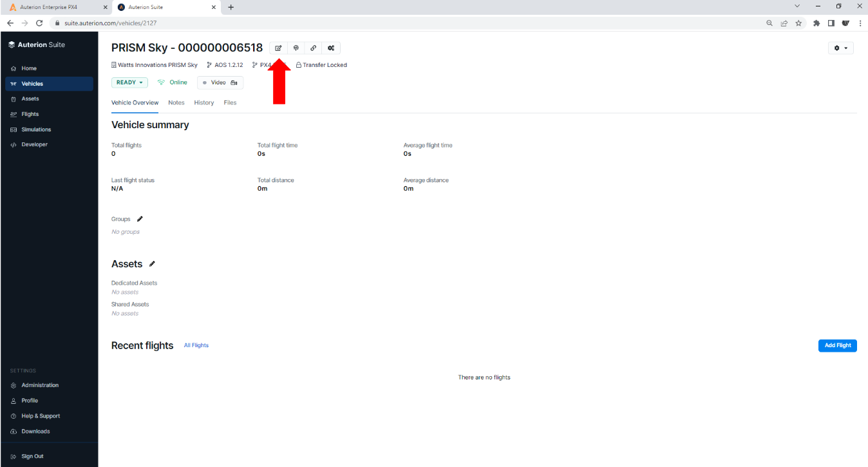Screen dimensions: 868x467
Task: Open Chrome tab search chevron
Action: click(797, 6)
